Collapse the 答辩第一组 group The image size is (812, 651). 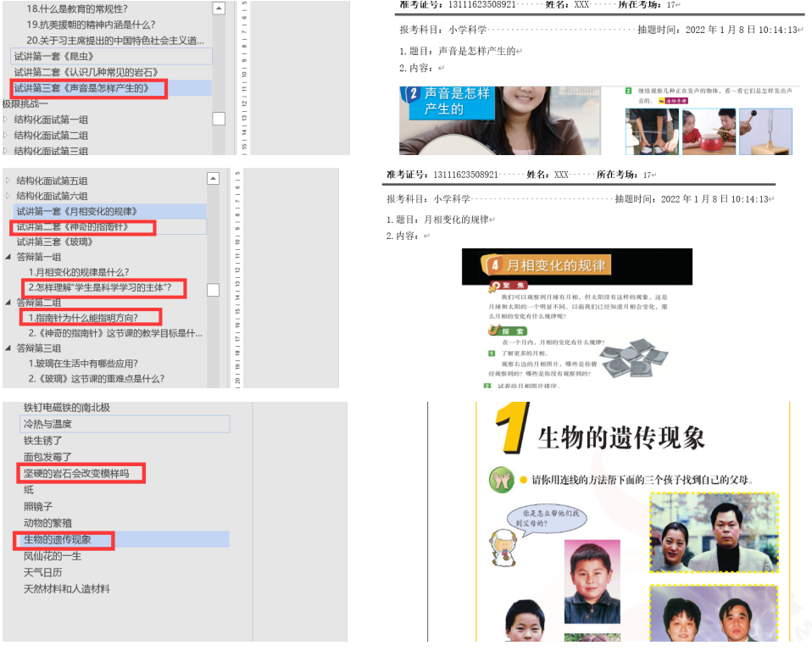point(8,257)
